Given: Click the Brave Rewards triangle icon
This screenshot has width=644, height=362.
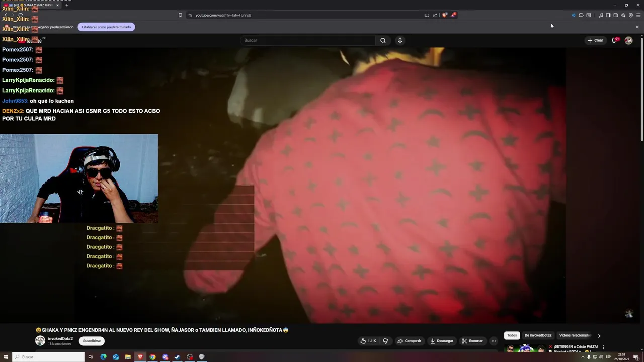Looking at the screenshot, I should point(453,15).
